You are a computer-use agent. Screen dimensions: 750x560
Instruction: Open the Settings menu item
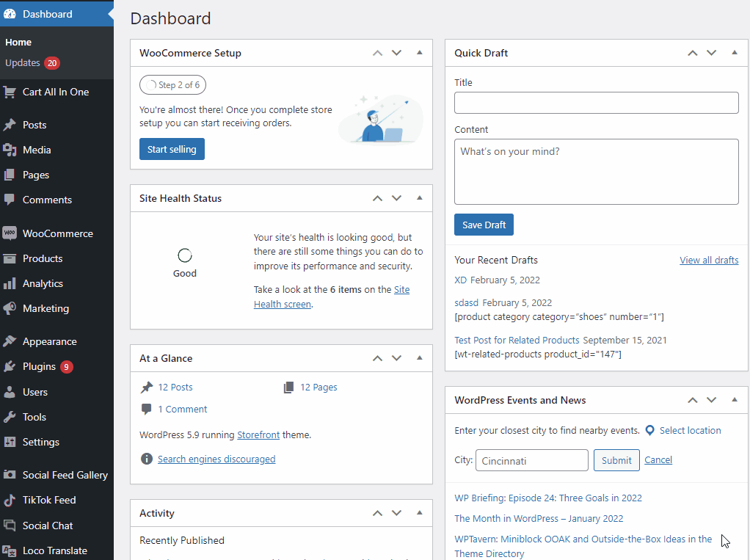(x=41, y=442)
